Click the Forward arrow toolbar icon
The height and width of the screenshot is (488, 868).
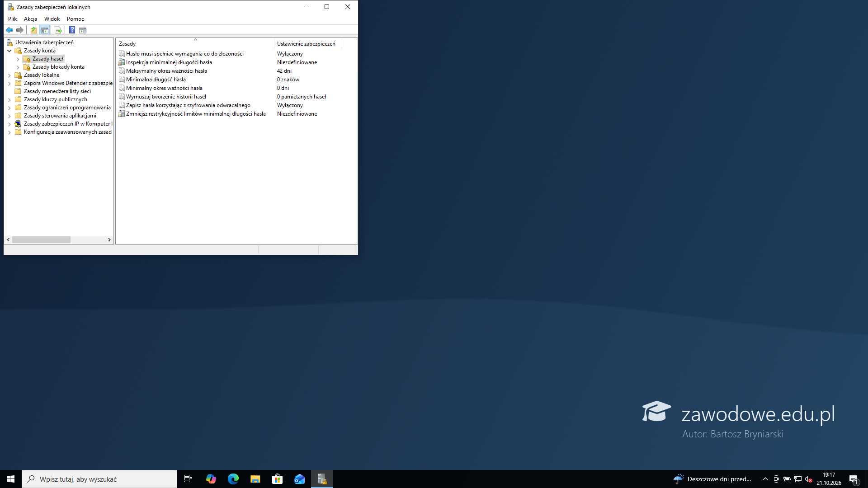click(x=20, y=30)
